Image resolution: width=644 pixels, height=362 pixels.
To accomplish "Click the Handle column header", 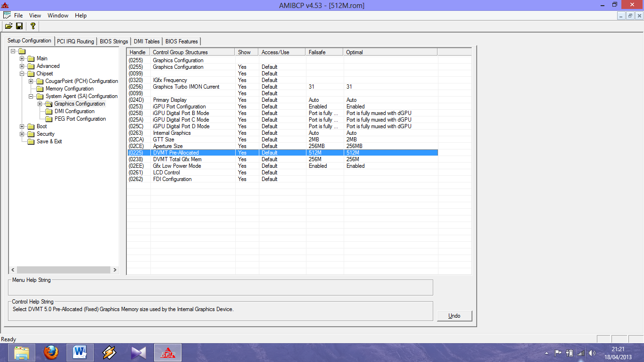I will pos(138,52).
